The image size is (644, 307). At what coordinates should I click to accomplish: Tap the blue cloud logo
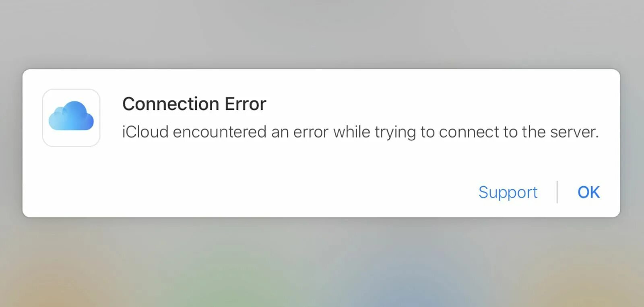(x=71, y=116)
